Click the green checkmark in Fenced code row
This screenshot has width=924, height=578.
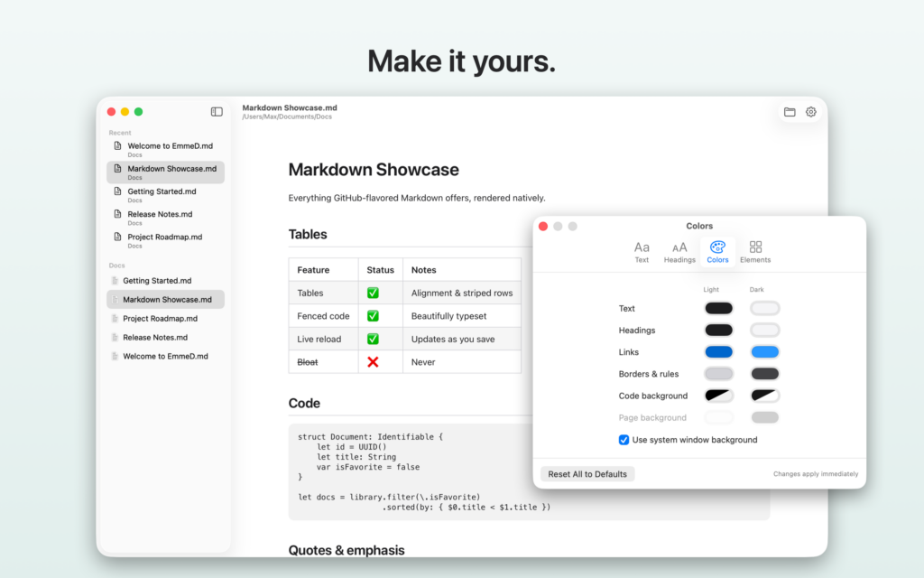[x=373, y=315]
